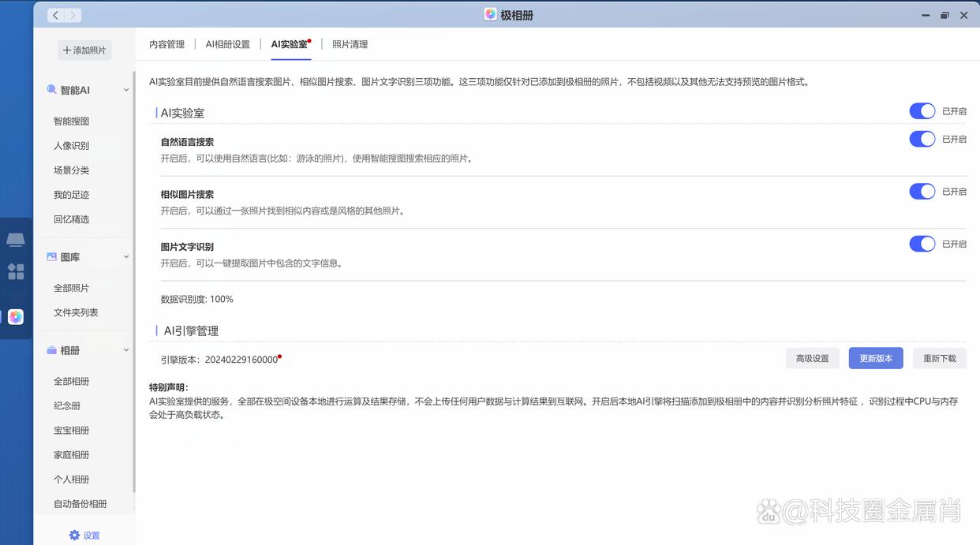Select the AI实验室 tab

click(290, 44)
